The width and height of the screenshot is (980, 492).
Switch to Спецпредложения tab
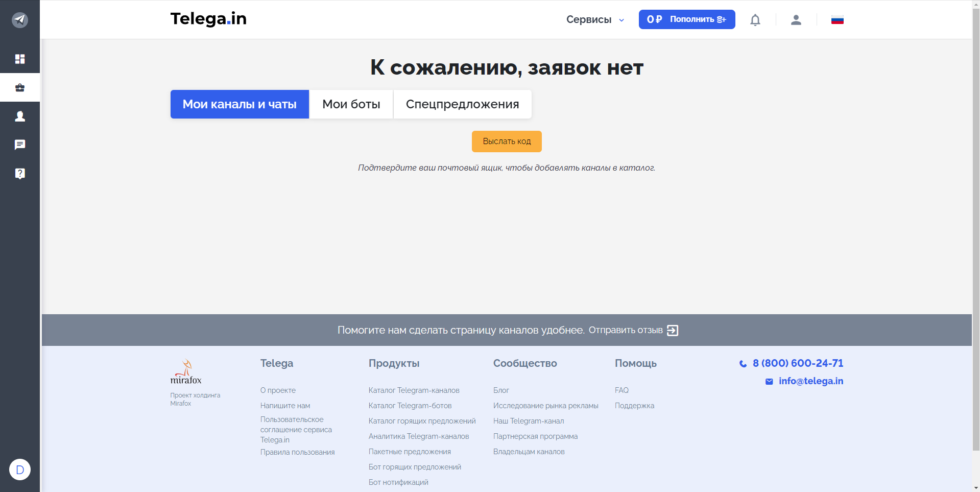[463, 104]
